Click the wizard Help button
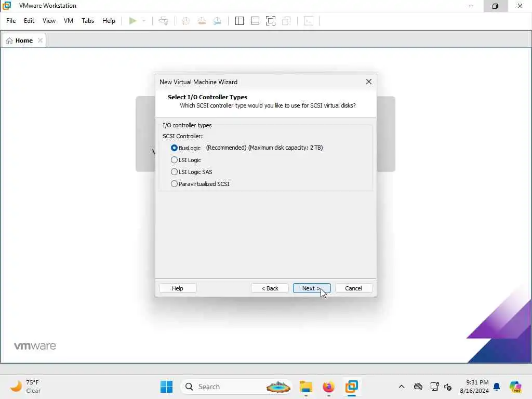This screenshot has height=399, width=532. (x=178, y=288)
